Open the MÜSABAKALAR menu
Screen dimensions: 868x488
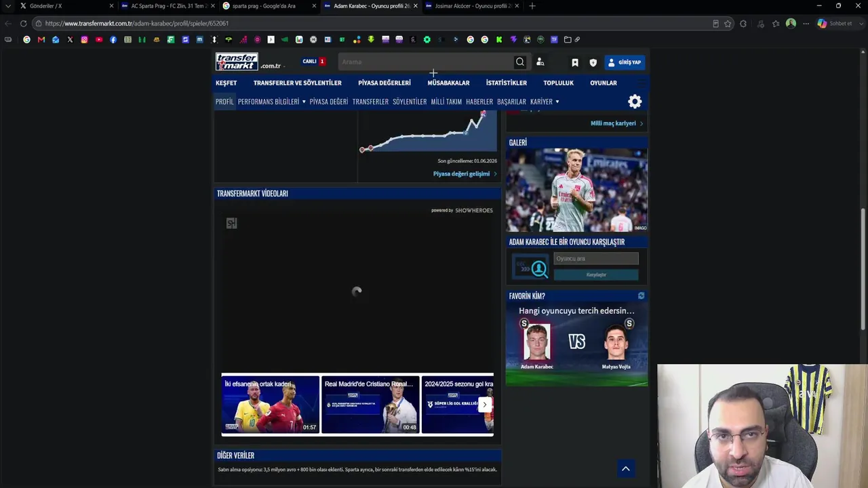(x=448, y=83)
